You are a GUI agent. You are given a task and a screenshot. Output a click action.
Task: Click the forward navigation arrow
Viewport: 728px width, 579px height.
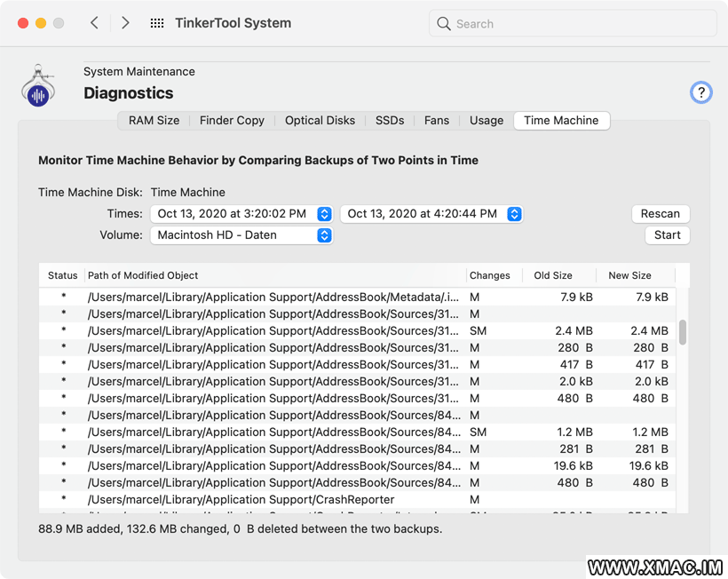[125, 23]
